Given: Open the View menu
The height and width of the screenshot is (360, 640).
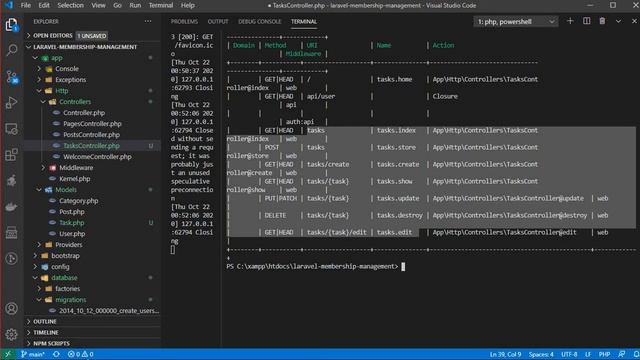Looking at the screenshot, I should coord(98,5).
